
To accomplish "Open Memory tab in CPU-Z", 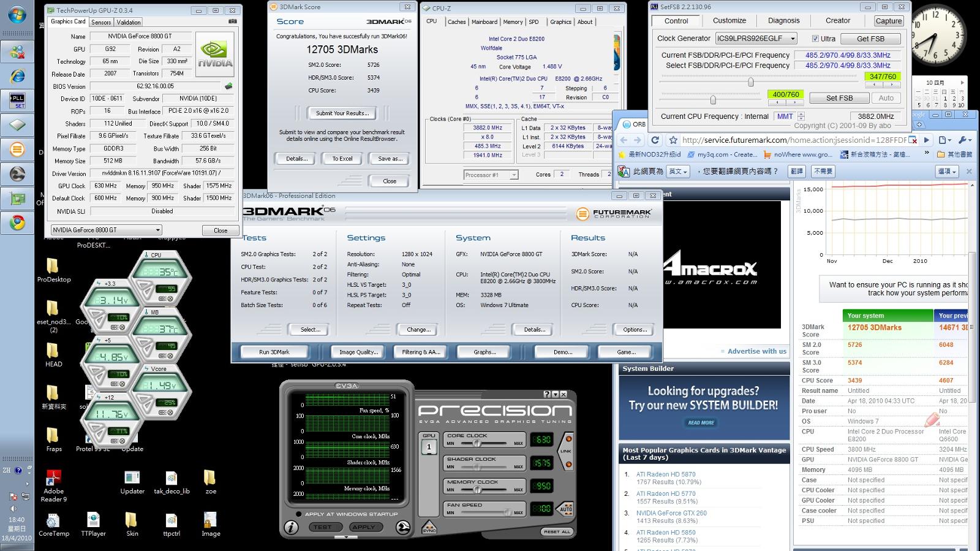I will (513, 22).
